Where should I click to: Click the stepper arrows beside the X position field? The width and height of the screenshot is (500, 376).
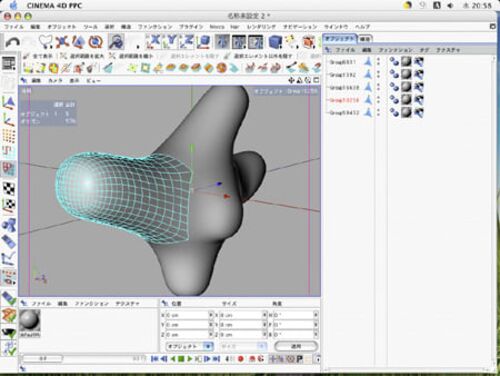tap(211, 315)
